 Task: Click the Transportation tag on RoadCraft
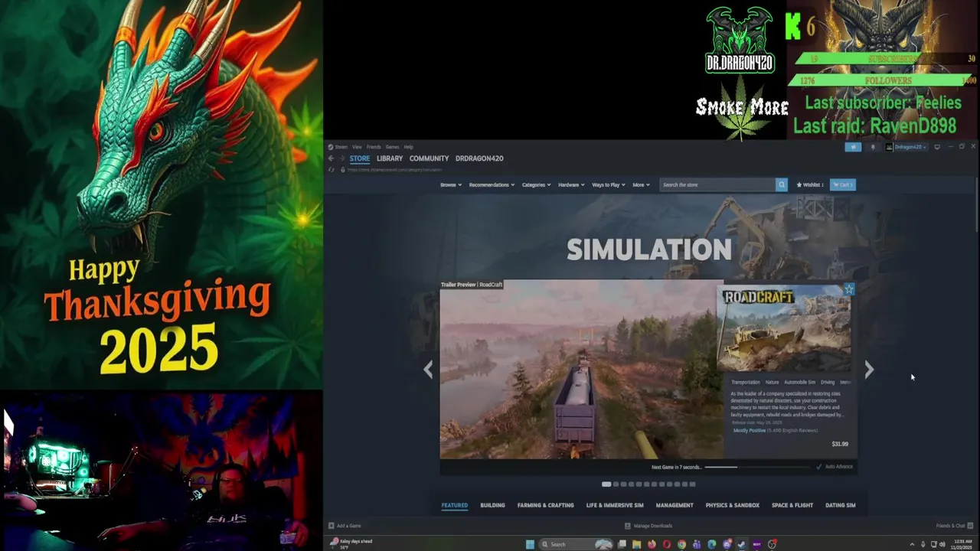(x=745, y=382)
